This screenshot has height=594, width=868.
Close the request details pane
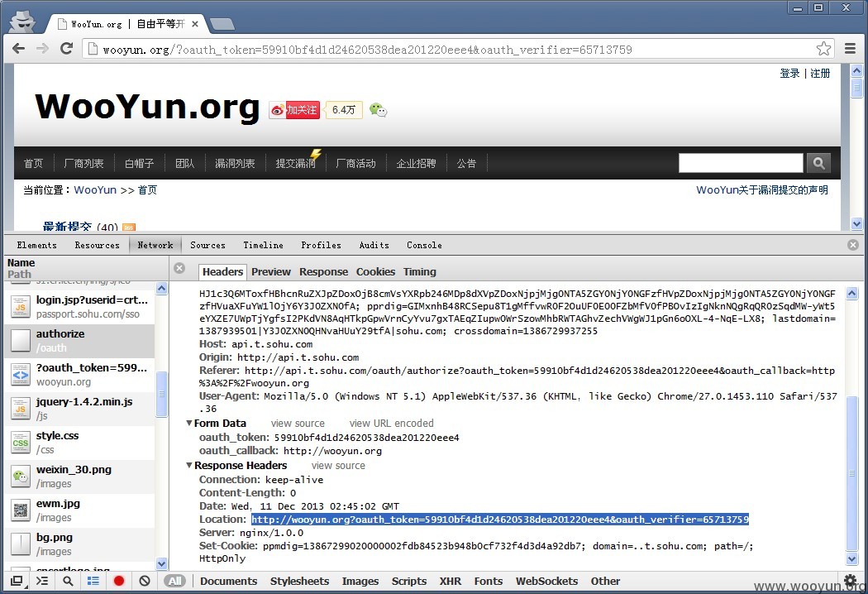[179, 268]
